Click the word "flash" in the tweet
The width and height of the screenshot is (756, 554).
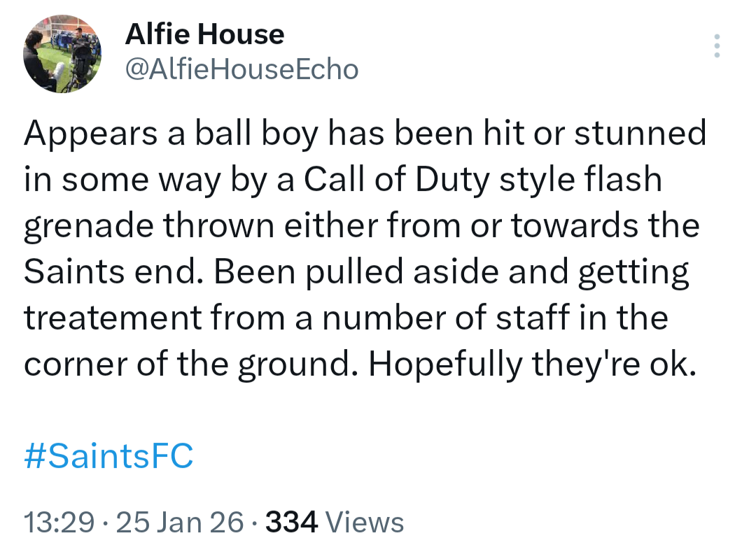(x=626, y=180)
